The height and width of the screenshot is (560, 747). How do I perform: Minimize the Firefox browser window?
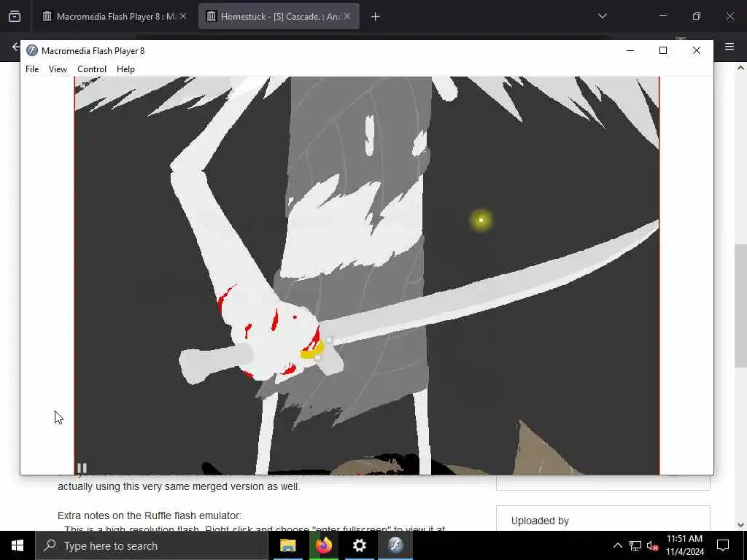(662, 16)
